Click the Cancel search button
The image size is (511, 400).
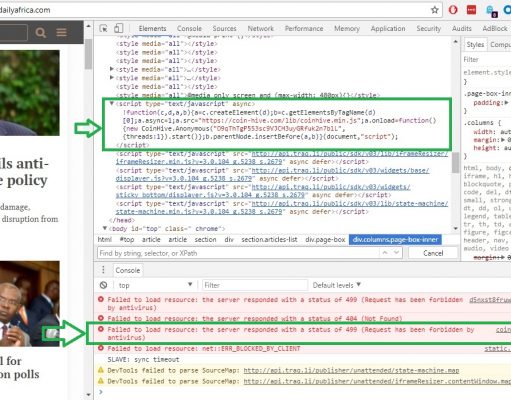tap(433, 253)
